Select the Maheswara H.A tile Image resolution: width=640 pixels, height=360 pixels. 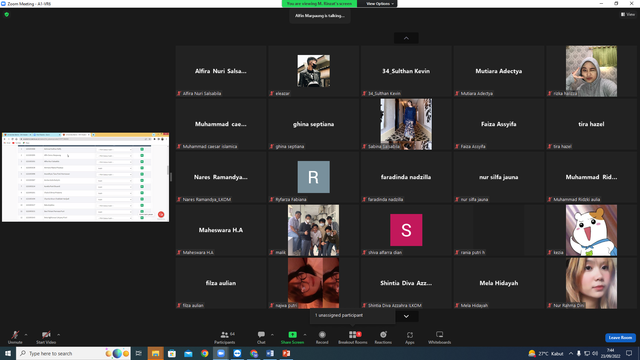click(x=221, y=230)
